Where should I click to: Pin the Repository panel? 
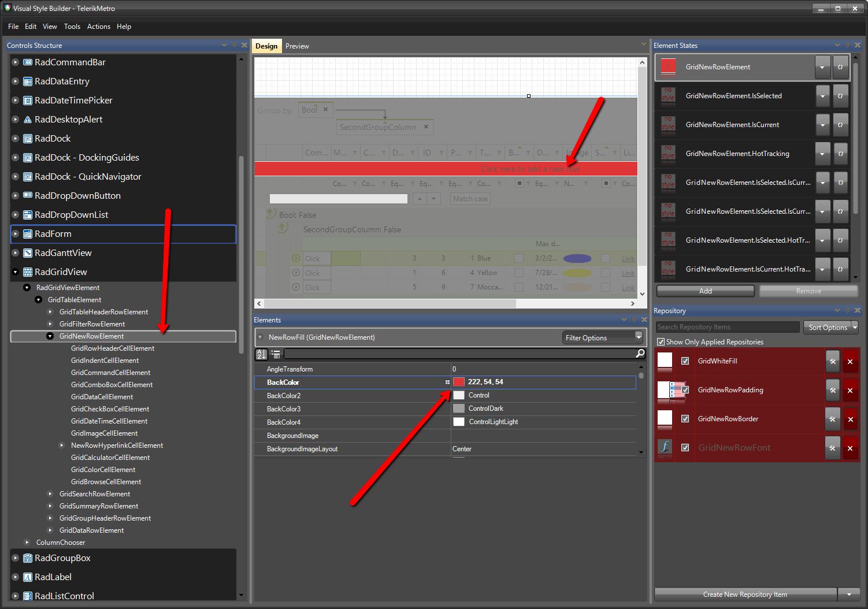coord(848,310)
